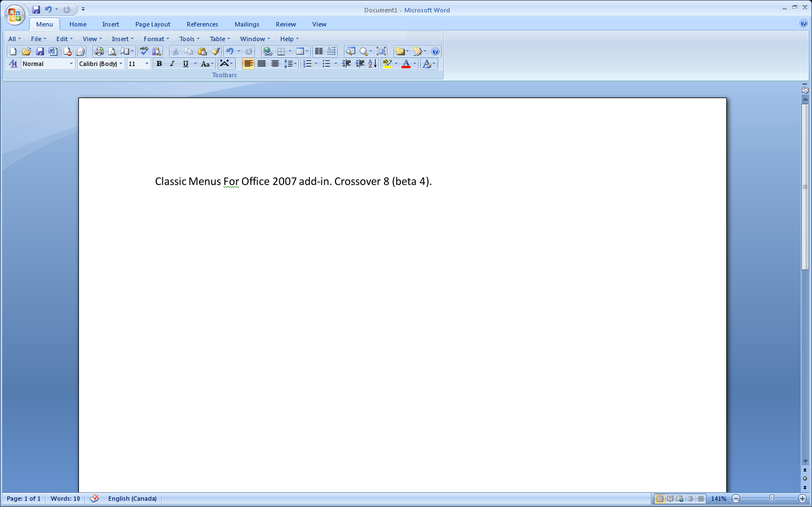
Task: Click the 141% zoom level button
Action: (x=718, y=499)
